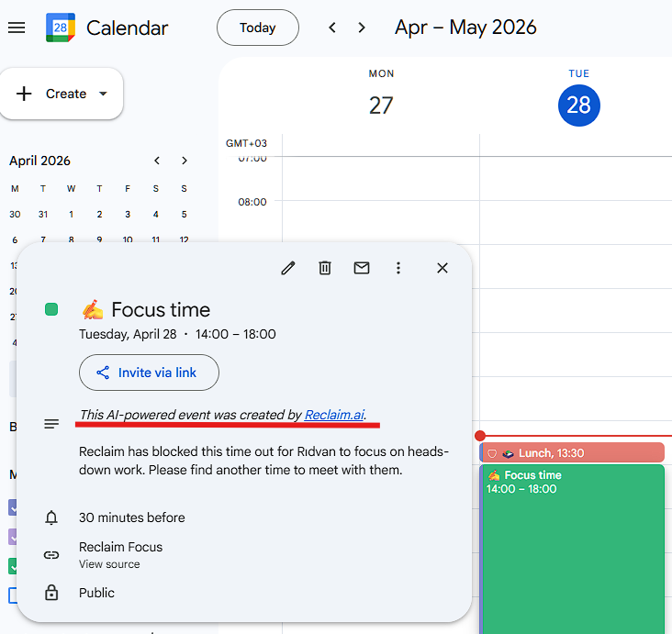Screen dimensions: 672x634
Task: Expand the Create dropdown arrow
Action: tap(103, 94)
